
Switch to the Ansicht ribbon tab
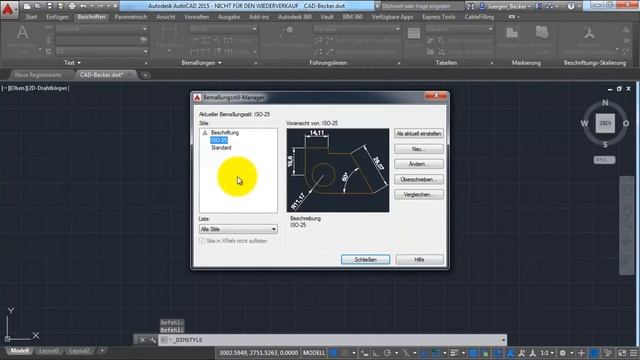pos(166,17)
